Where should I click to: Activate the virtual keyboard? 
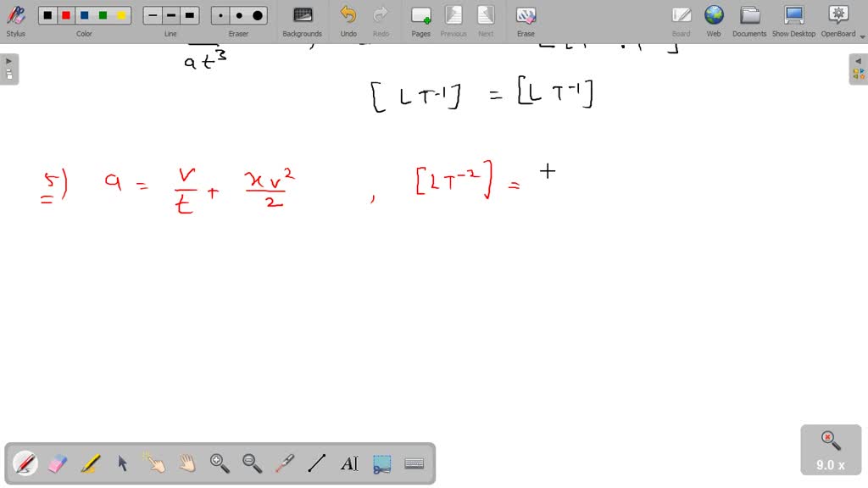pyautogui.click(x=414, y=463)
